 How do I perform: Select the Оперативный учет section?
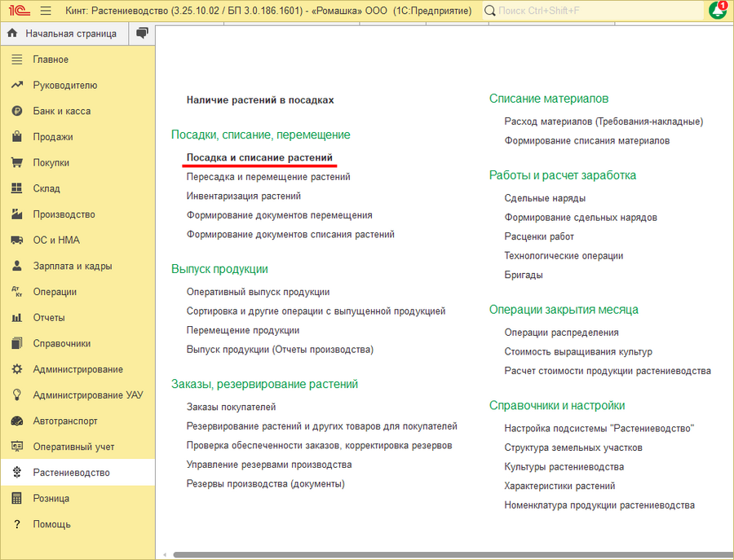tap(74, 447)
